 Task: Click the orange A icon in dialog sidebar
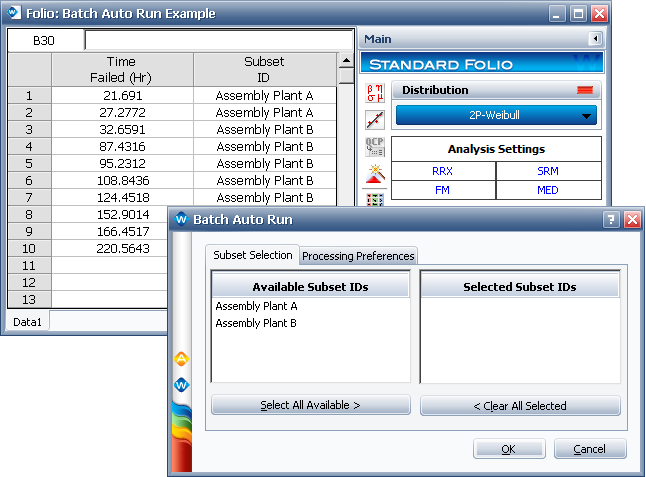pyautogui.click(x=182, y=358)
